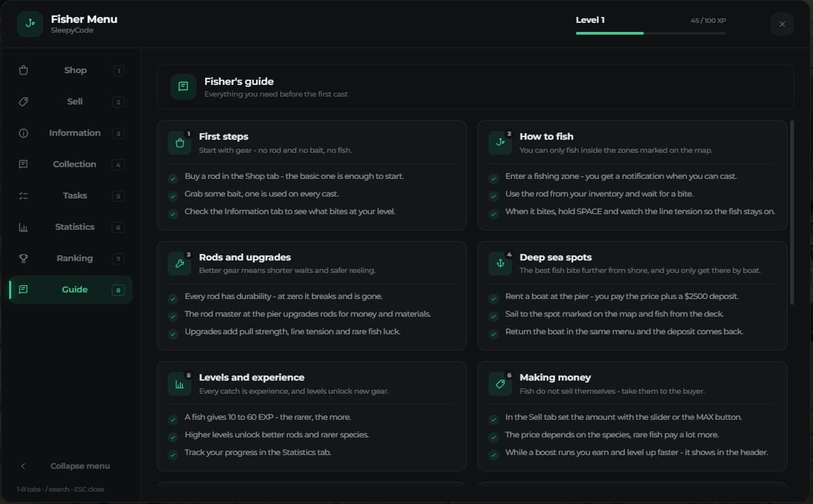Open the Shop tab
The image size is (813, 504).
coord(71,71)
